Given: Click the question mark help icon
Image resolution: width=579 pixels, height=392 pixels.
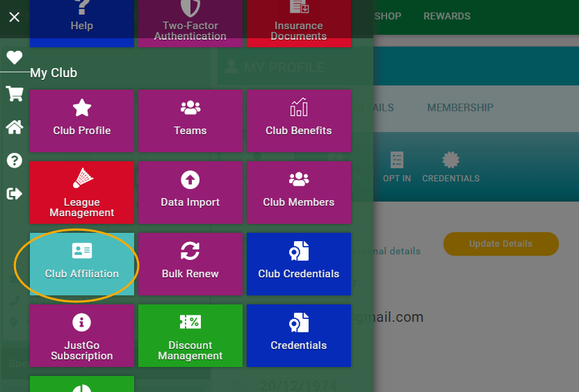Looking at the screenshot, I should pyautogui.click(x=14, y=161).
